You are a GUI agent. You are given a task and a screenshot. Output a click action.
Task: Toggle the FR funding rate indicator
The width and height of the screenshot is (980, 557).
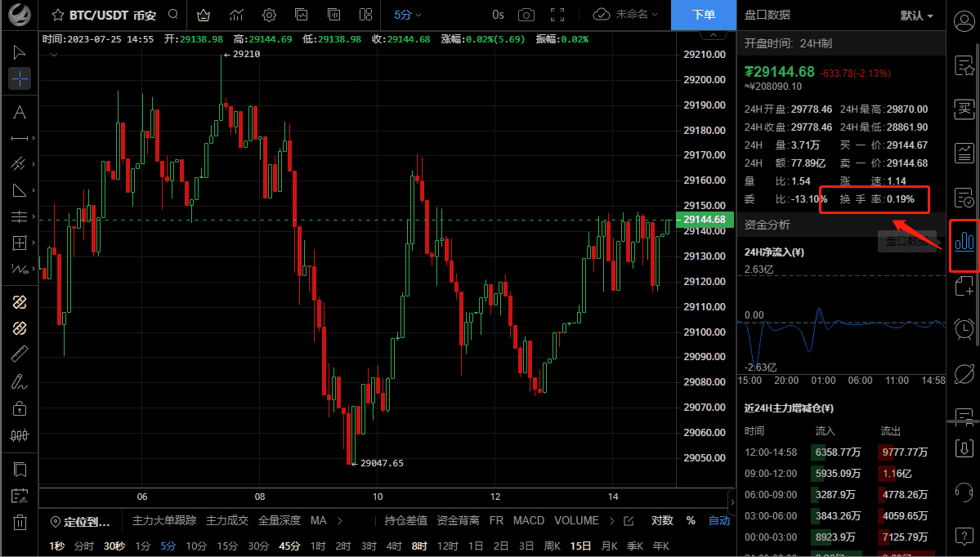496,521
